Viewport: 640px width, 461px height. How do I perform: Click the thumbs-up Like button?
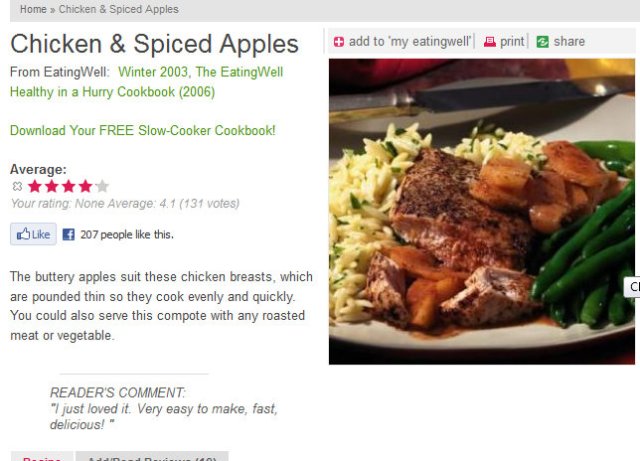(33, 234)
